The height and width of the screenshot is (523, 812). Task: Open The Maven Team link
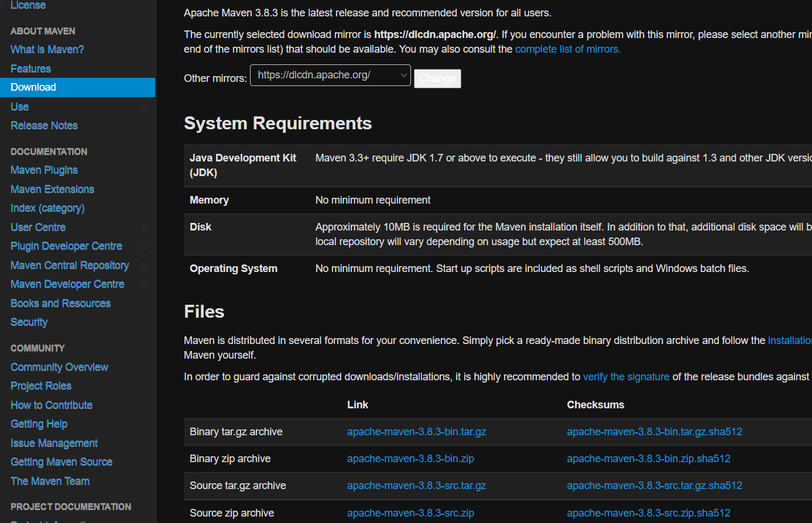tap(50, 481)
